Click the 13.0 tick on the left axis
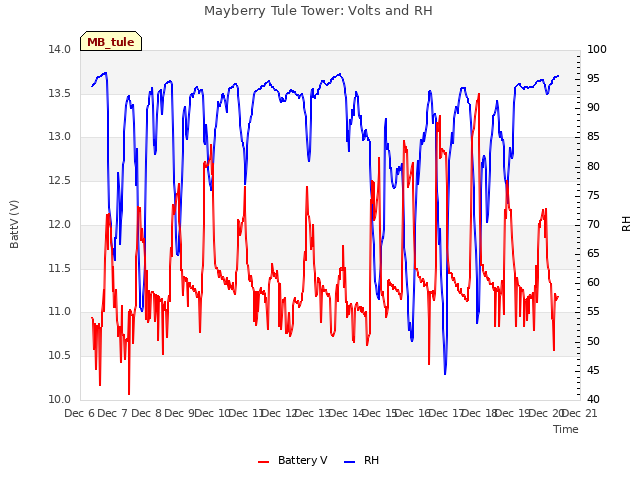The height and width of the screenshot is (480, 640). pyautogui.click(x=60, y=137)
